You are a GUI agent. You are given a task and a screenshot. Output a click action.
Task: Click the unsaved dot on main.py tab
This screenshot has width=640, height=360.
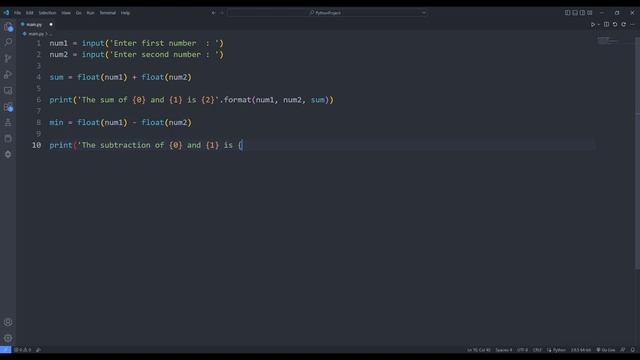(51, 24)
